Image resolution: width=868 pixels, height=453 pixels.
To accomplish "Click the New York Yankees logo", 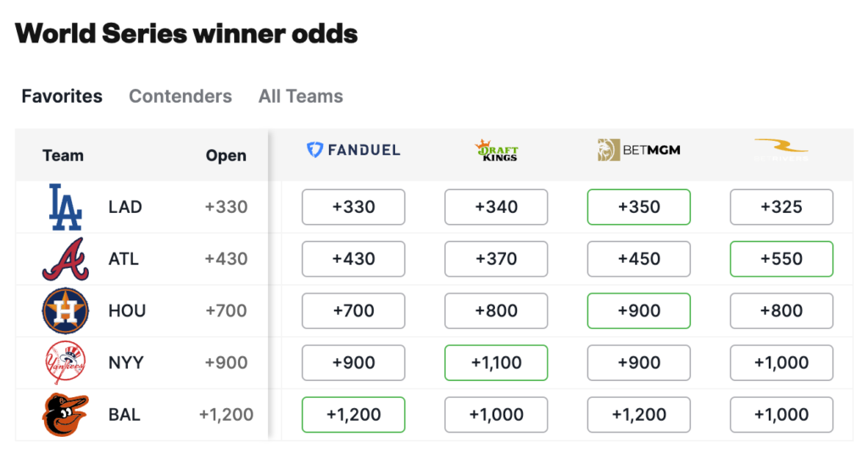I will click(65, 363).
